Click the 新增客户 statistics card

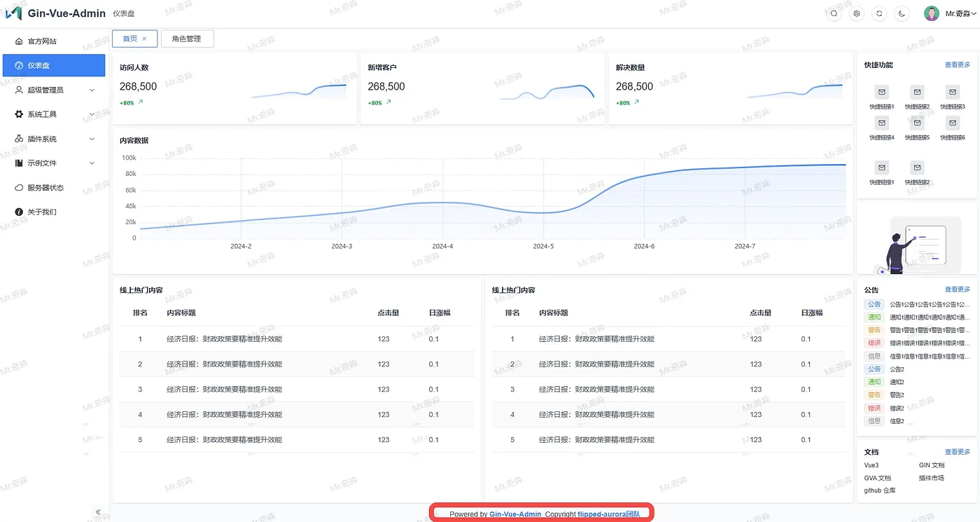coord(482,89)
